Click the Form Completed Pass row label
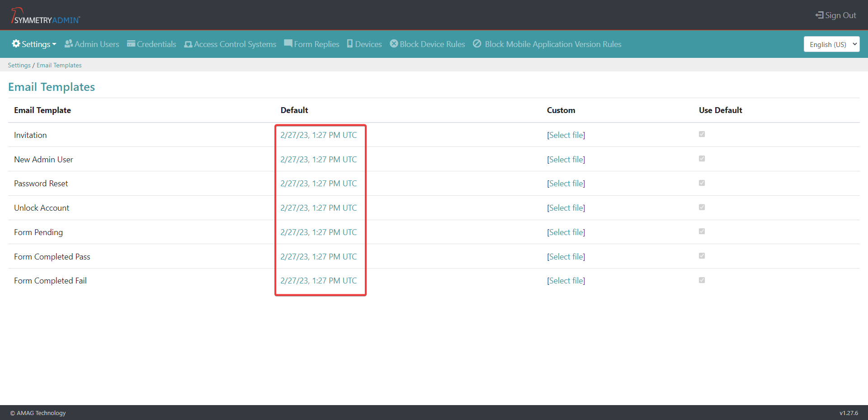Viewport: 868px width, 420px height. pos(52,256)
